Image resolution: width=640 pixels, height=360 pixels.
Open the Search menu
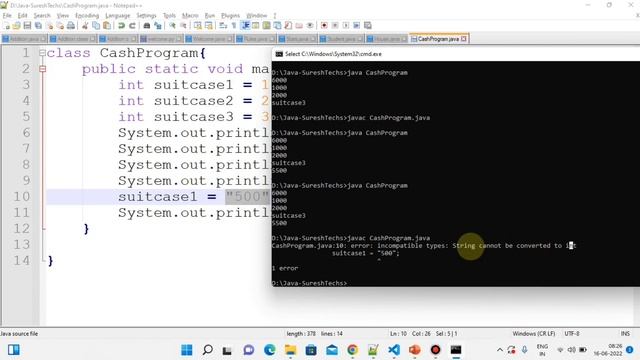[42, 16]
